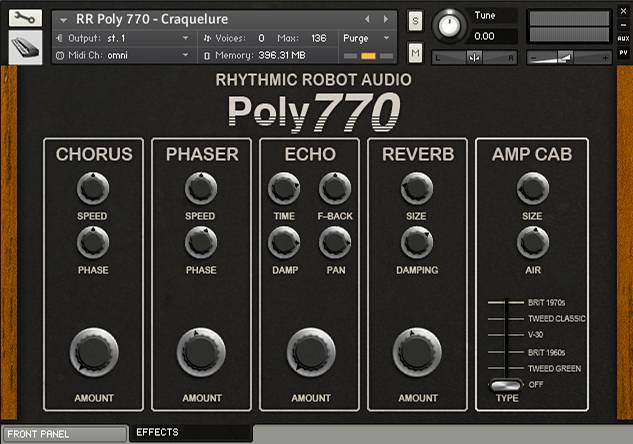Open instrument edit mode with wrench icon
This screenshot has width=633, height=444.
(x=25, y=18)
